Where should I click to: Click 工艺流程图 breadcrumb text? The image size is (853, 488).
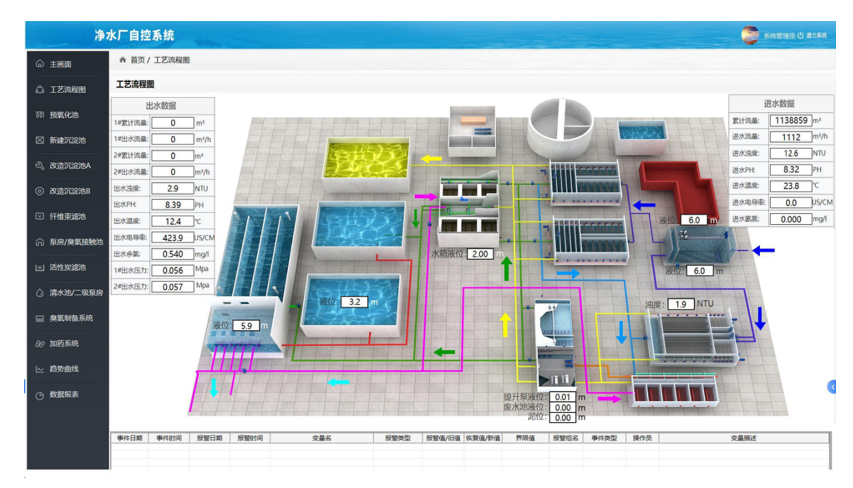[172, 60]
